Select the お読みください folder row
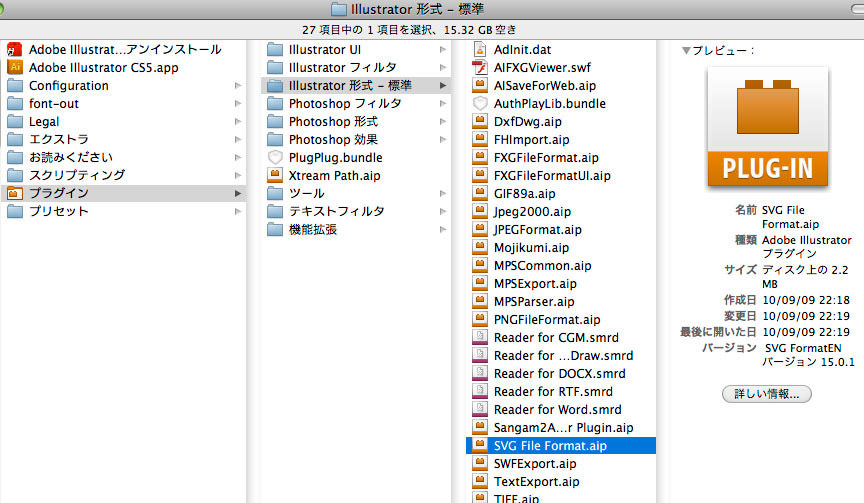 pyautogui.click(x=124, y=158)
